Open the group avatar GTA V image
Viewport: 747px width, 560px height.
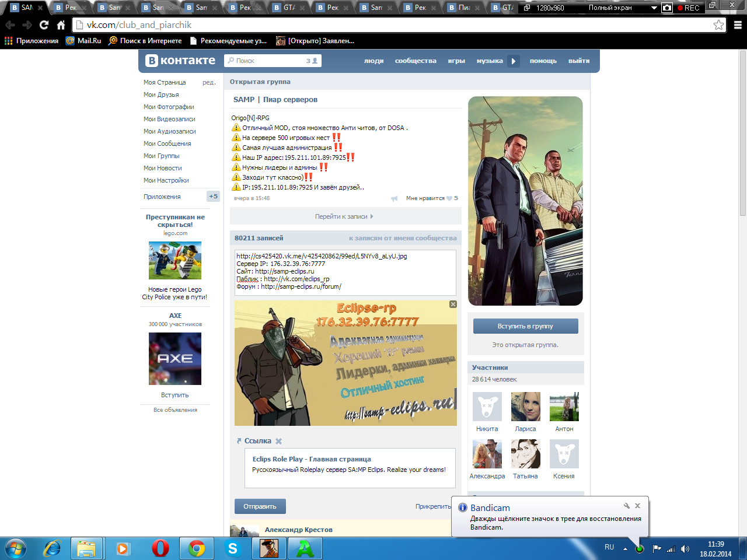coord(525,201)
